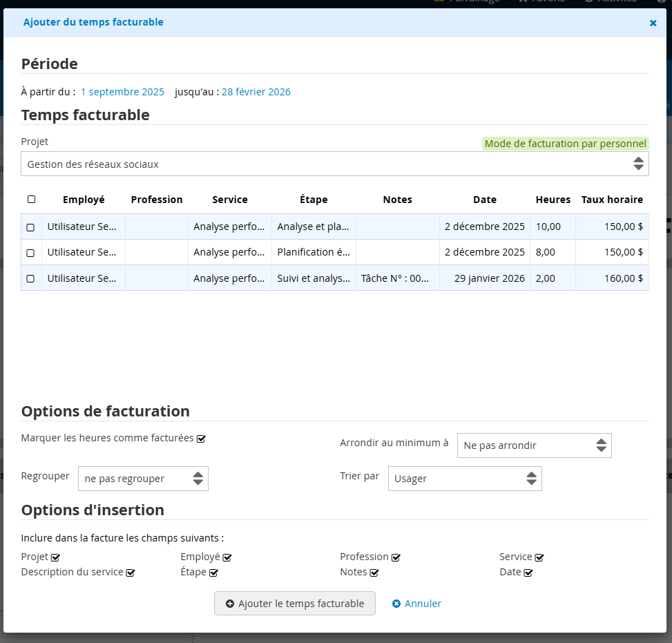This screenshot has width=672, height=643.
Task: Uncheck the Projet field checkbox
Action: (x=56, y=557)
